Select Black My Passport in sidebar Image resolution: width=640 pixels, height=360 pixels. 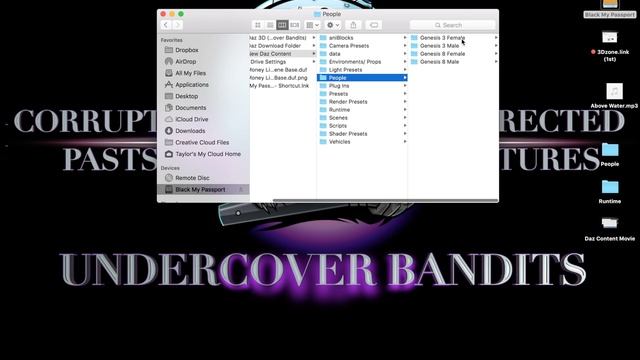[x=203, y=189]
